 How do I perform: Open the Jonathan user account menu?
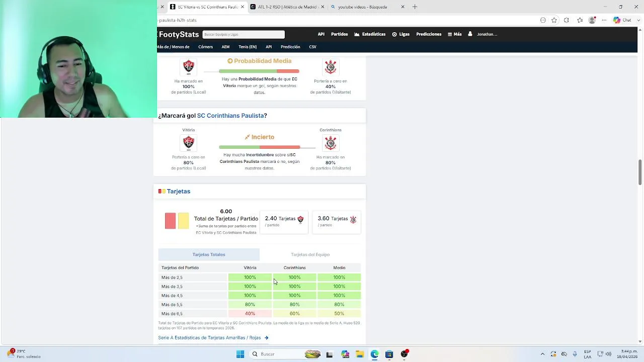click(x=482, y=34)
